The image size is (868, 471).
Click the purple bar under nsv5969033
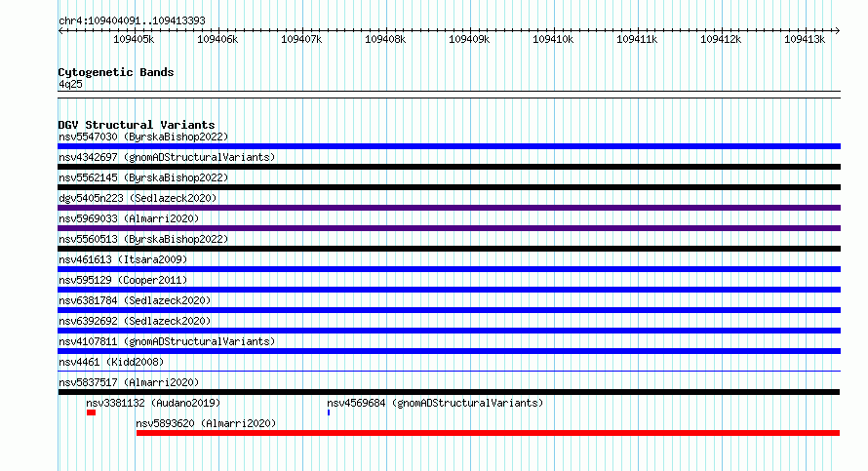(449, 228)
